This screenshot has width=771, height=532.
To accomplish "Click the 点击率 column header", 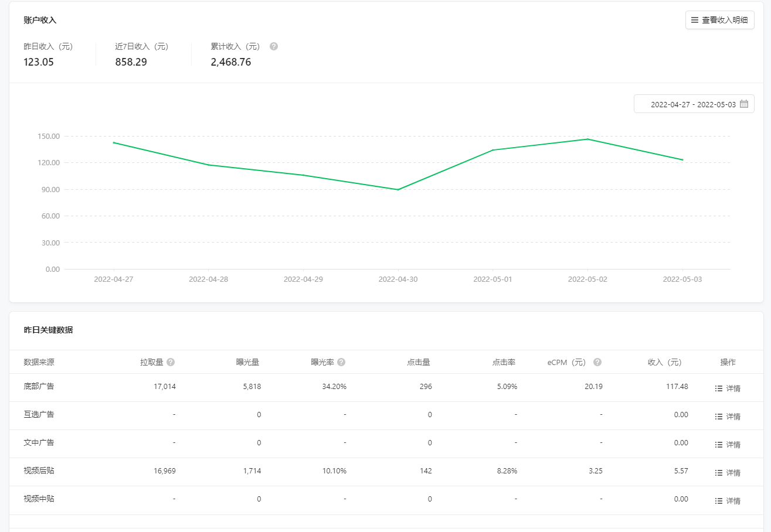I will [504, 362].
